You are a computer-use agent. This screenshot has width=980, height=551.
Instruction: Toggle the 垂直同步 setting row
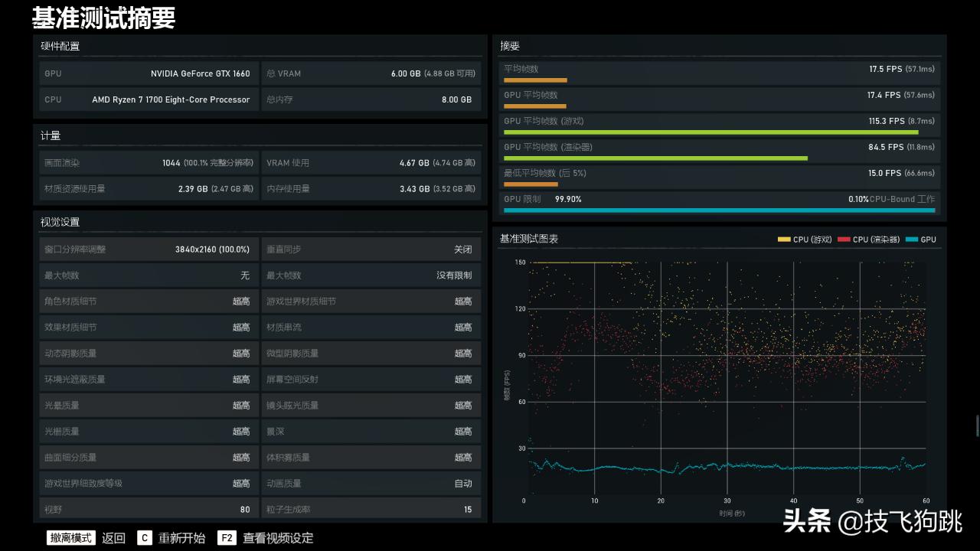click(371, 249)
